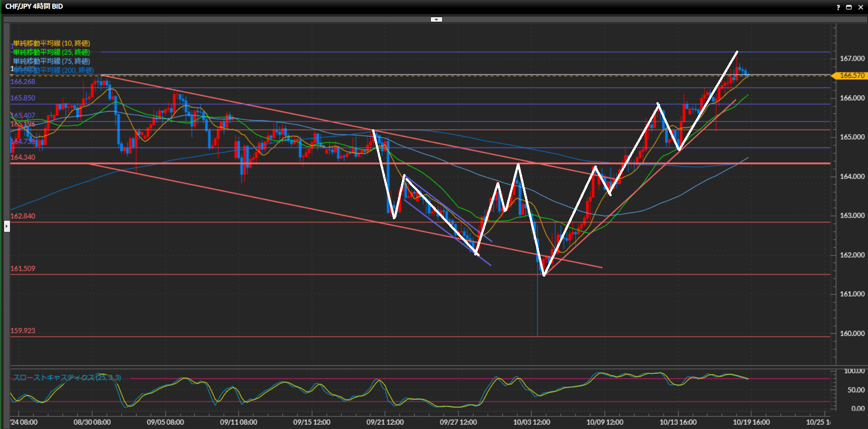
Task: Click the 161.509 horizontal line label
Action: [23, 269]
